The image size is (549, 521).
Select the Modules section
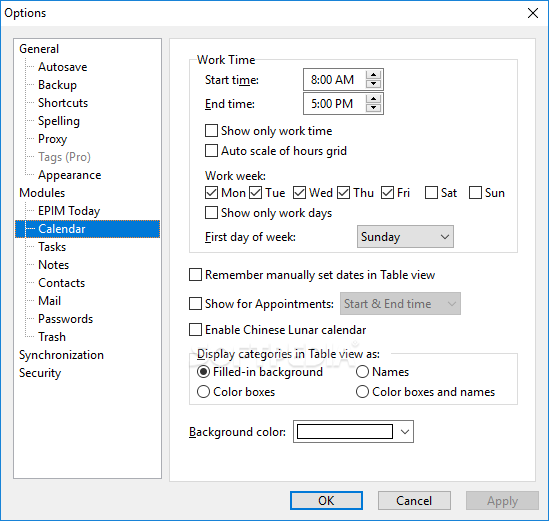tap(42, 193)
